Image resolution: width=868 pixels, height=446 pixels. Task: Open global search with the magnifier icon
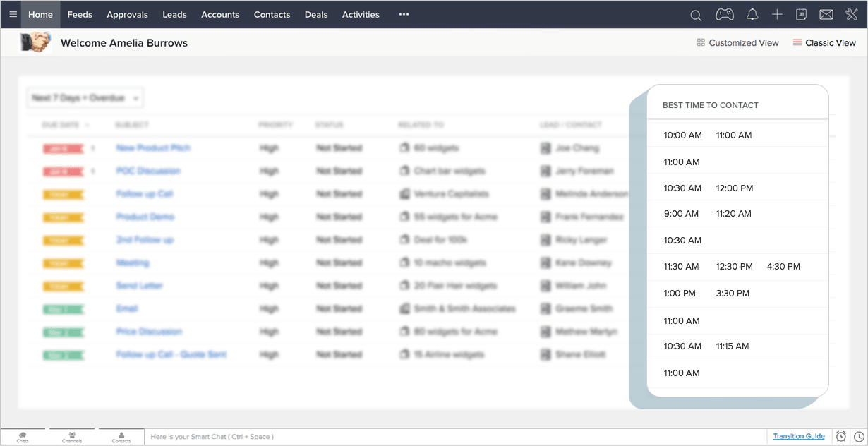tap(696, 14)
